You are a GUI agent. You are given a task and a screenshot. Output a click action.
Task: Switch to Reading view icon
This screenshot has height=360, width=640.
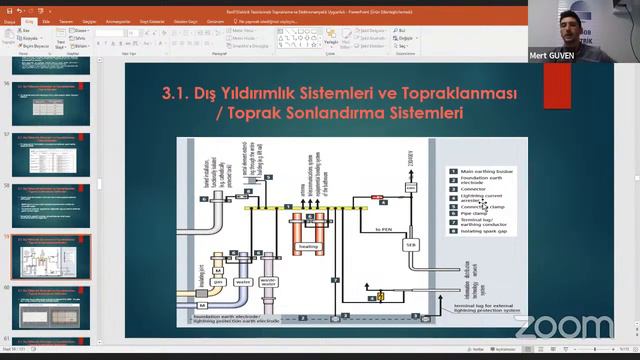[553, 349]
